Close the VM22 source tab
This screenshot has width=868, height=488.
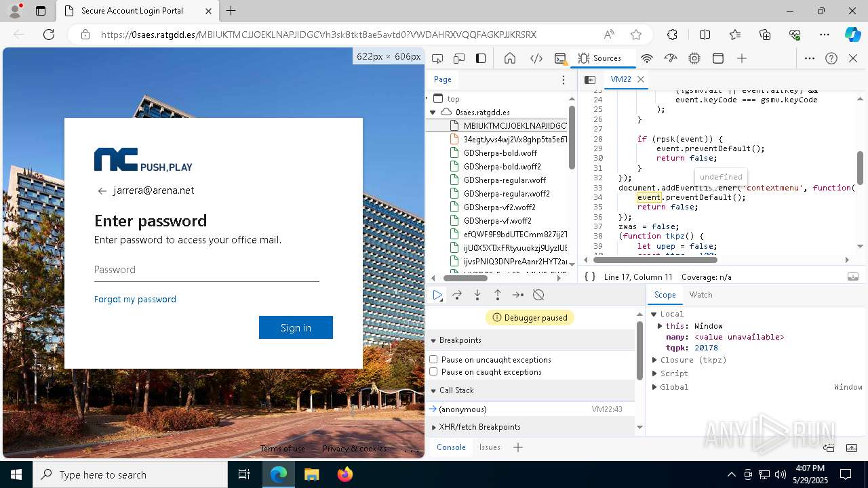641,79
